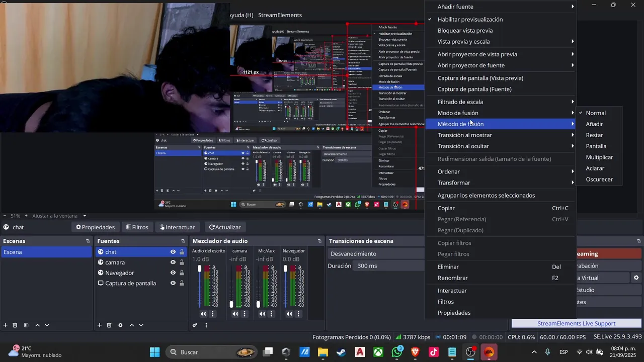The height and width of the screenshot is (362, 644).
Task: Click the Duración 300 ms field
Action: [x=388, y=265]
